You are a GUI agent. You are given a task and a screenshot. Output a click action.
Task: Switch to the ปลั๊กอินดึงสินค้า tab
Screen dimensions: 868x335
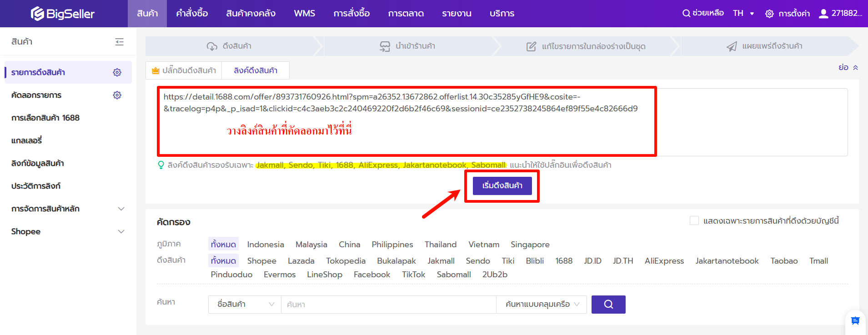(184, 70)
